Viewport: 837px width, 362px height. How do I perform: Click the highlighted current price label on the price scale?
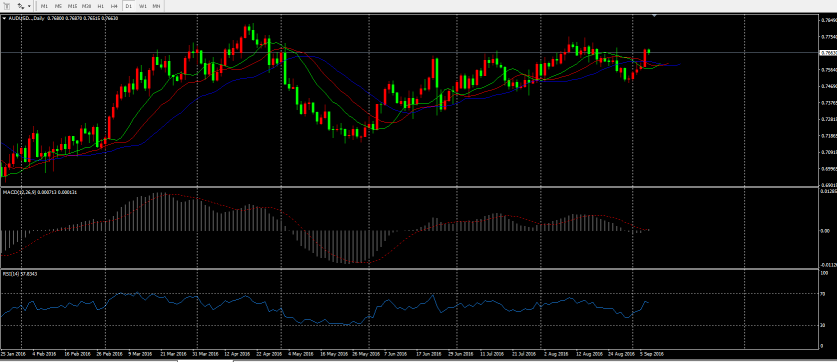(x=827, y=53)
